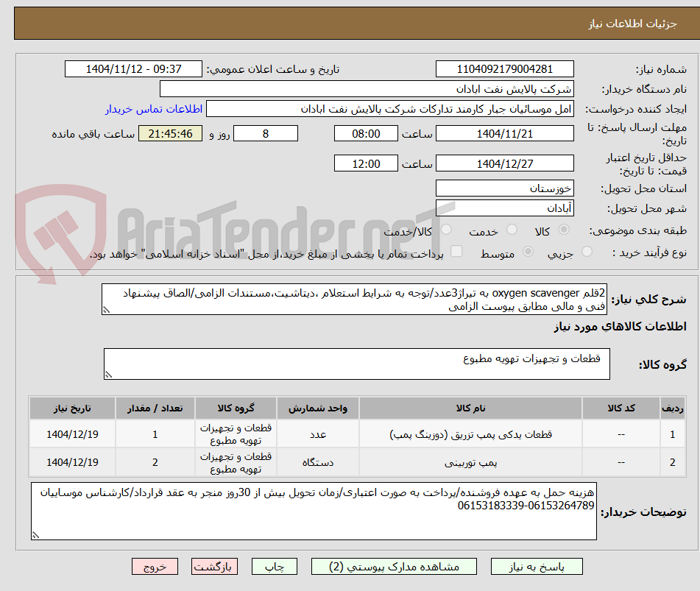The image size is (700, 591).
Task: Click the province field 'خوزستان'
Action: click(x=504, y=188)
